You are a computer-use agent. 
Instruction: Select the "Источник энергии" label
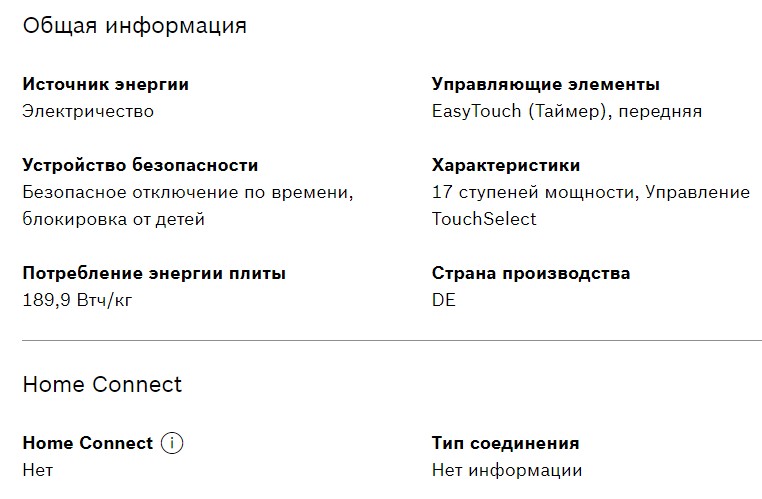point(105,85)
